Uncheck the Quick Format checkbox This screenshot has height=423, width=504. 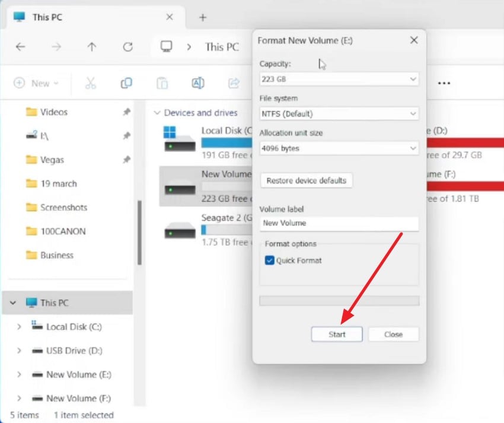(x=270, y=260)
